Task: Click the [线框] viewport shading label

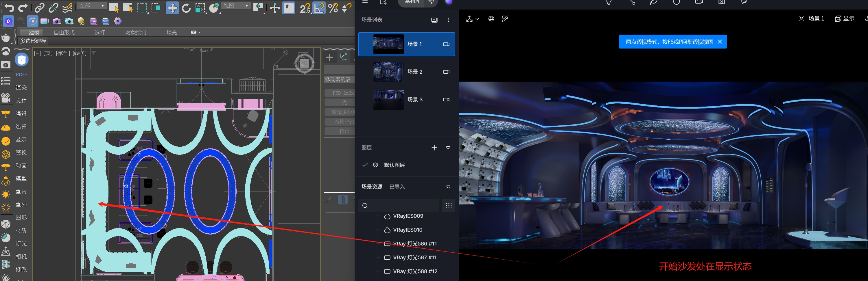Action: tap(80, 53)
